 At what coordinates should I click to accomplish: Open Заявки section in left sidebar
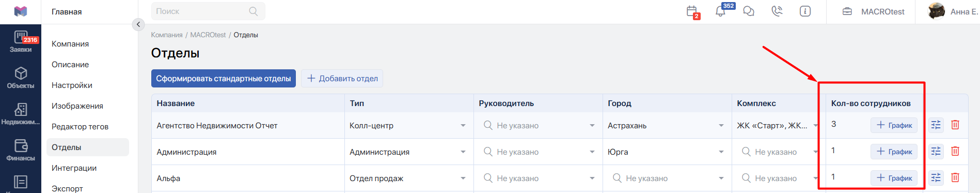[x=21, y=41]
